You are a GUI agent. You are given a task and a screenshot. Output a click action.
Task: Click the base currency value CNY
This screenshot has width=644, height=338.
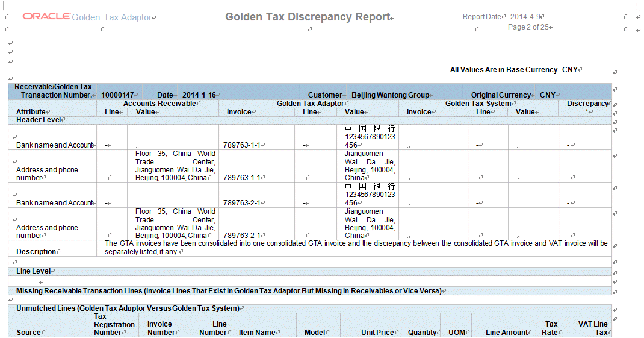[x=569, y=70]
